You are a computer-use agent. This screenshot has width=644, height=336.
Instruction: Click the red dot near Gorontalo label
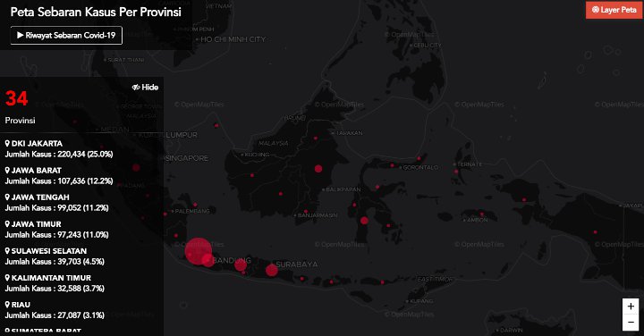[x=393, y=165]
